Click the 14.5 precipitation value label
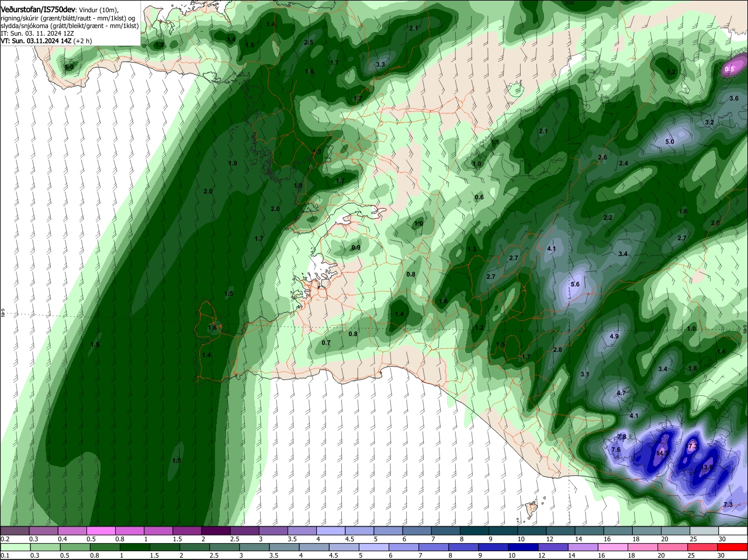748x560 pixels. (x=662, y=453)
